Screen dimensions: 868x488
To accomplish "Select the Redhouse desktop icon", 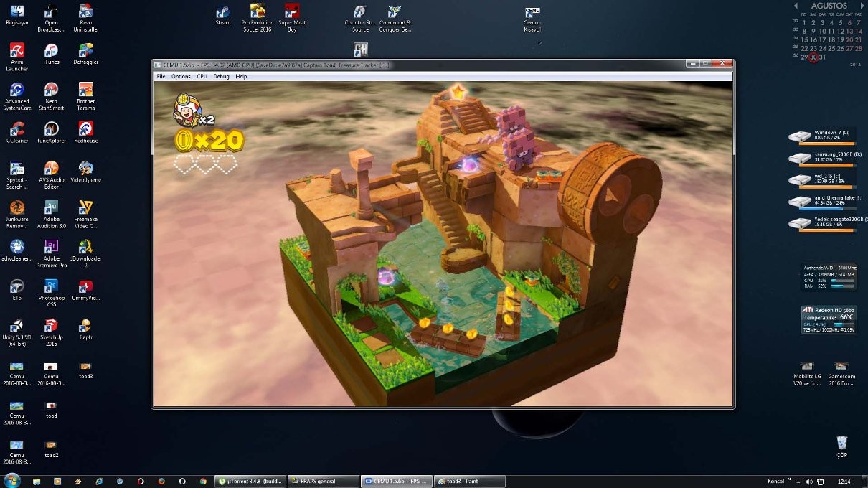I will [85, 132].
